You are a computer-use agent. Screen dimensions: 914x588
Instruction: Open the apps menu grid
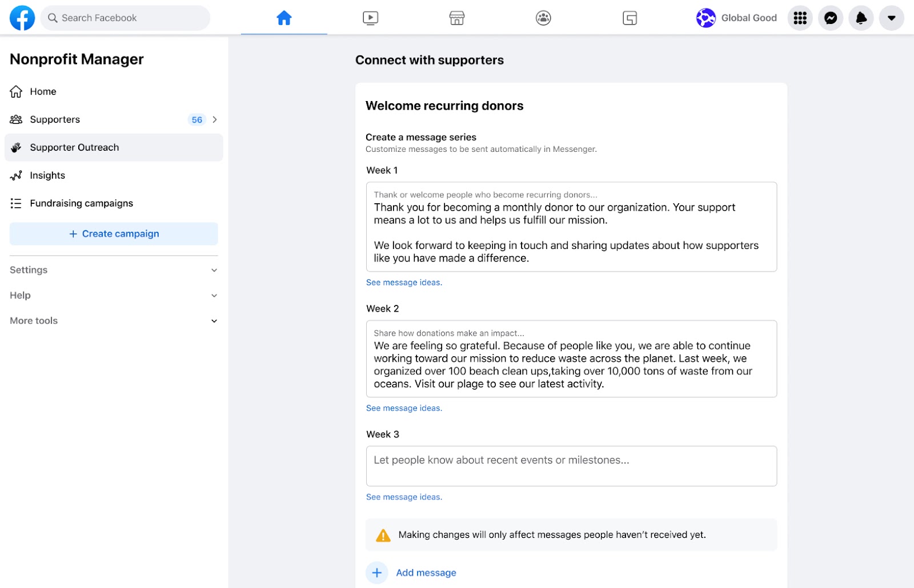pyautogui.click(x=800, y=18)
